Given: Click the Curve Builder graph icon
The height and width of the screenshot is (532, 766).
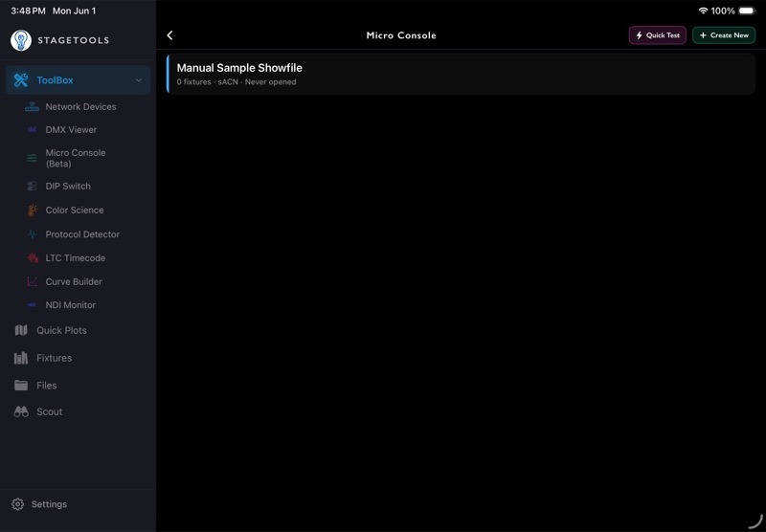Looking at the screenshot, I should tap(33, 281).
